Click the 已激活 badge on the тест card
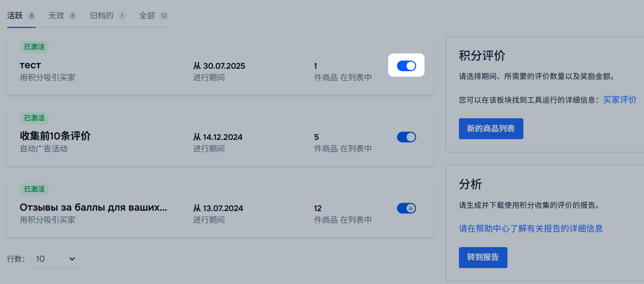 tap(34, 47)
